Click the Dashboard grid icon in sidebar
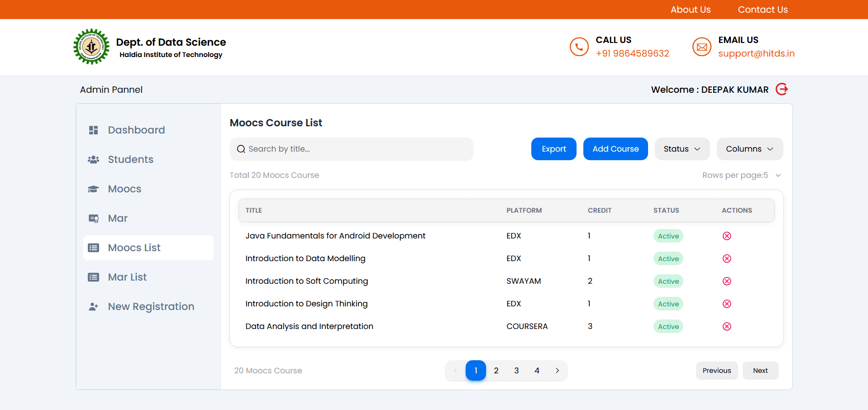Screen dimensions: 868x410 coord(93,130)
